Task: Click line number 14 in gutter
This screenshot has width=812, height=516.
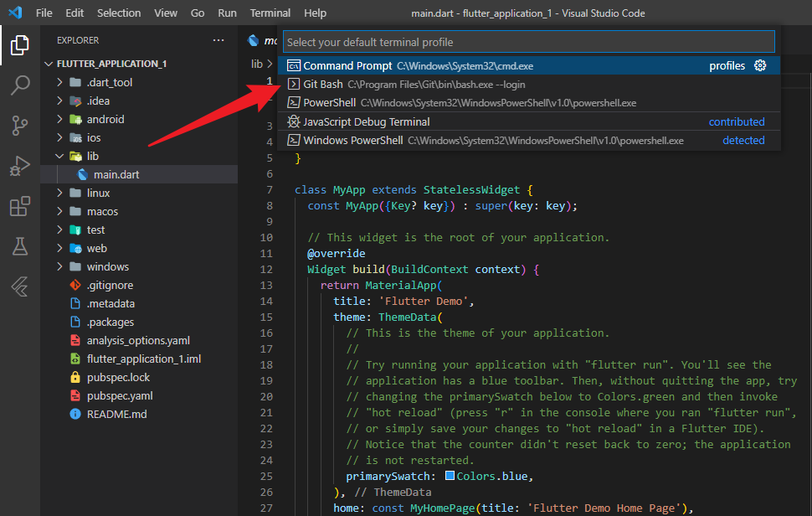Action: 266,301
